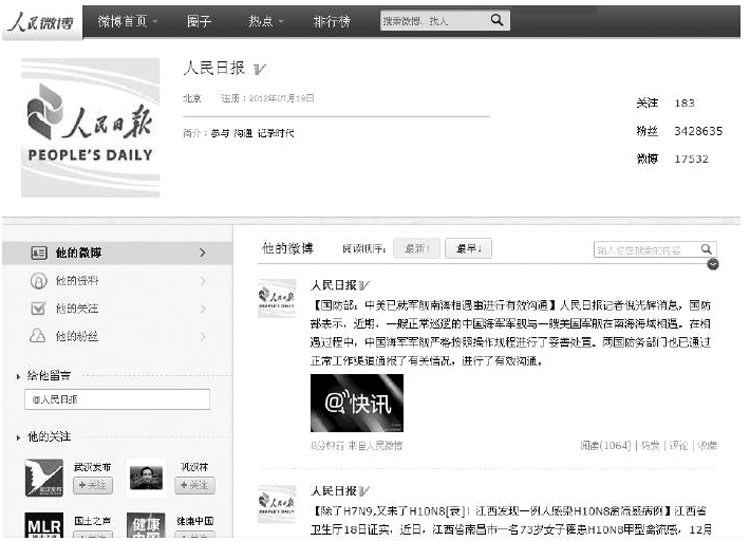Open the 巩汉林 avatar photo
Viewport: 750px width, 541px height.
click(146, 478)
